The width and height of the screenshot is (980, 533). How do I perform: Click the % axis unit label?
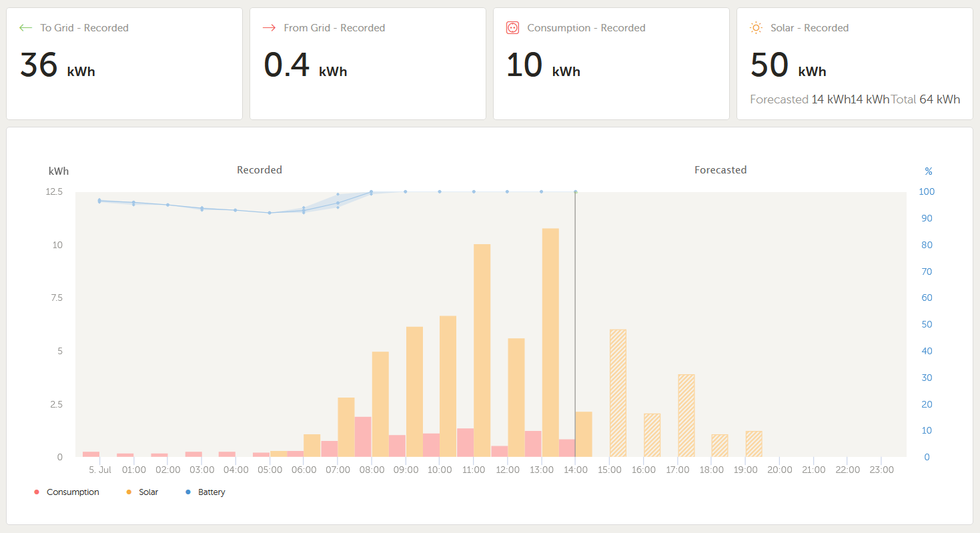[928, 171]
